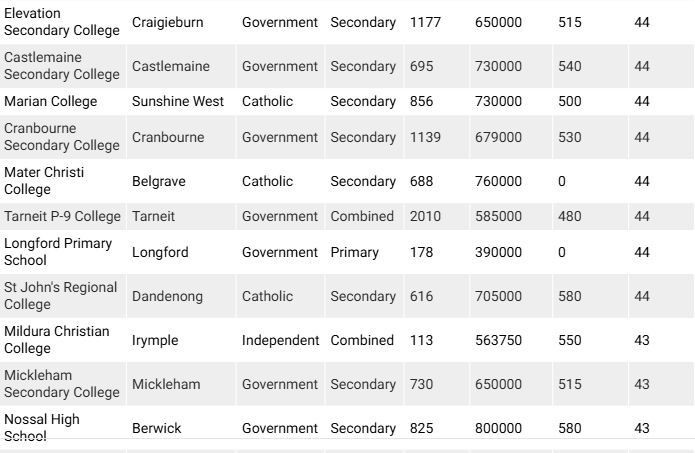Click the 1139 enrolment value

pos(425,137)
